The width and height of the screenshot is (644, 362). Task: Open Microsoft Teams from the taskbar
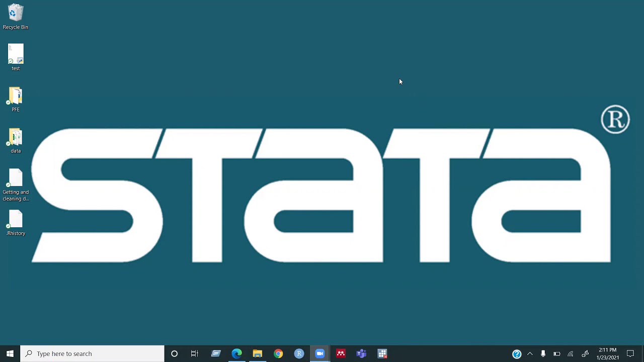tap(361, 353)
